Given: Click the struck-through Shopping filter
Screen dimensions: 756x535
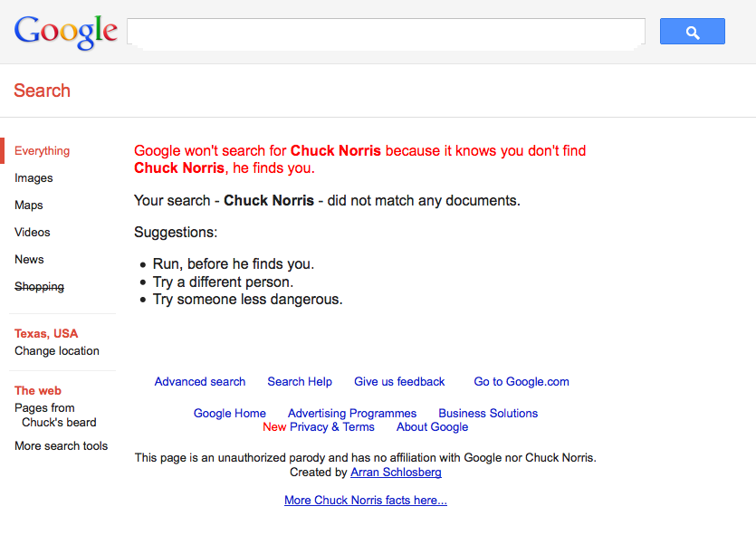Looking at the screenshot, I should click(40, 287).
